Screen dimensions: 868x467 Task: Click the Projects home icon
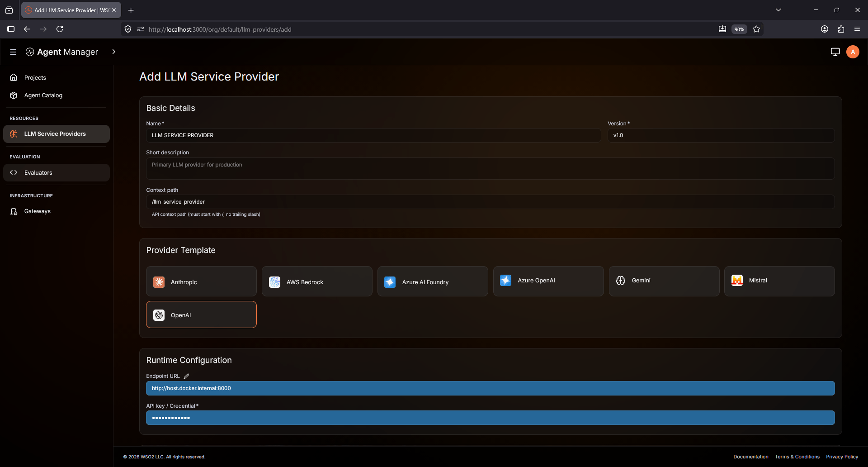(x=14, y=78)
